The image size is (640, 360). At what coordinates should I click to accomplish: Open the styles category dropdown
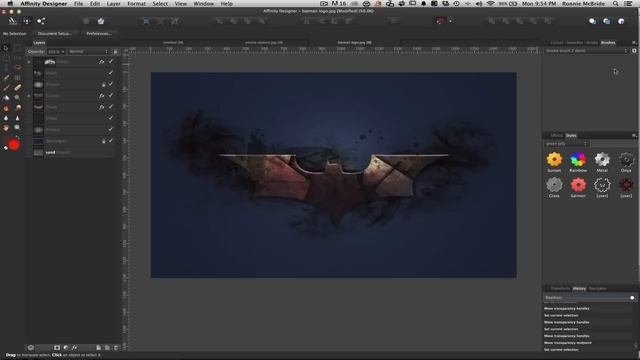[x=566, y=144]
